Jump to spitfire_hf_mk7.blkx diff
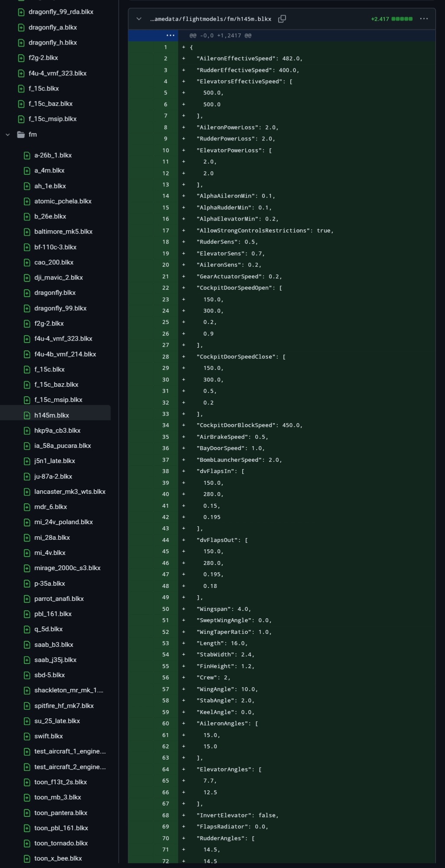Screen dimensions: 445x868 click(64, 706)
